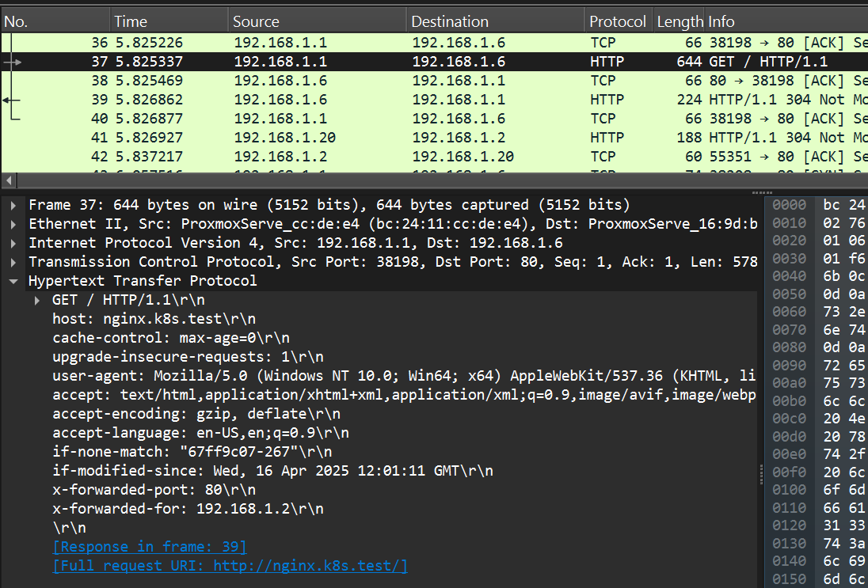Select the x-forwarded-for header field
Screen dimensions: 868x588
[188, 509]
